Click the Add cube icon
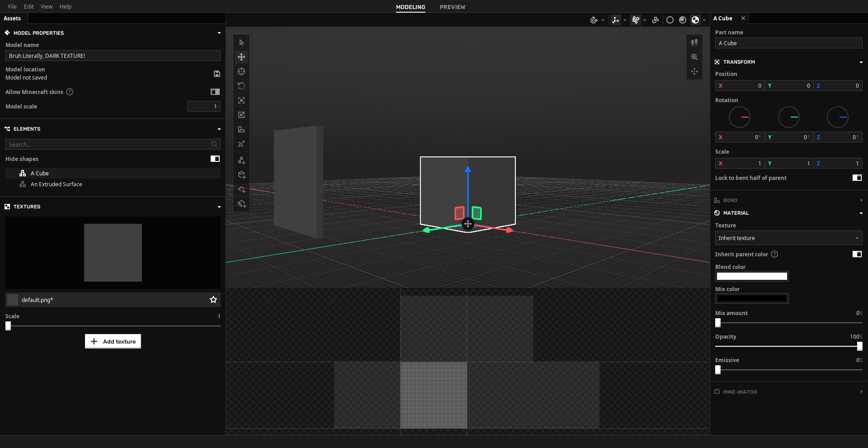 tap(241, 175)
